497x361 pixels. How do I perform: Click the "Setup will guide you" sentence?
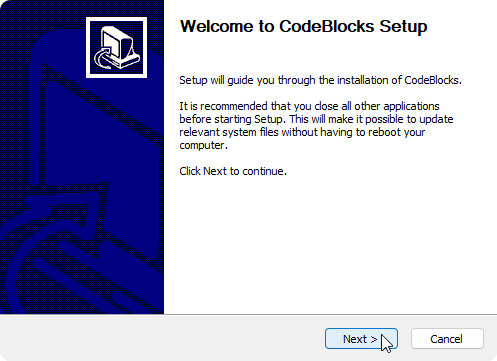[320, 80]
